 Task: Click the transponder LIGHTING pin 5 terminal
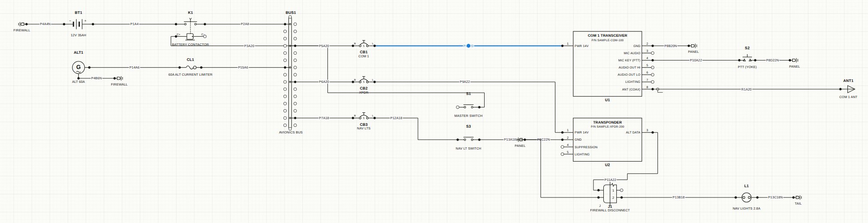pyautogui.click(x=563, y=154)
